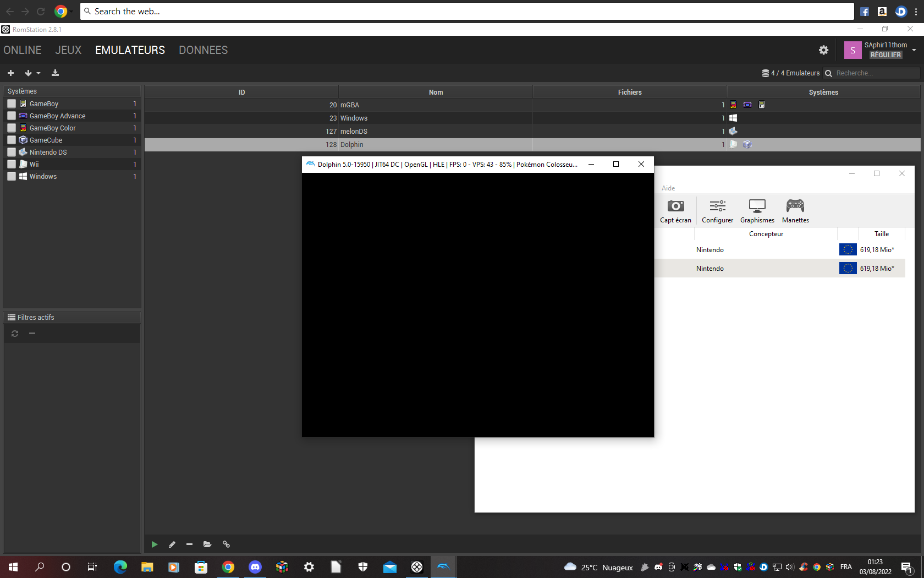Select the melonDS emulator row
The width and height of the screenshot is (924, 578).
tap(532, 131)
